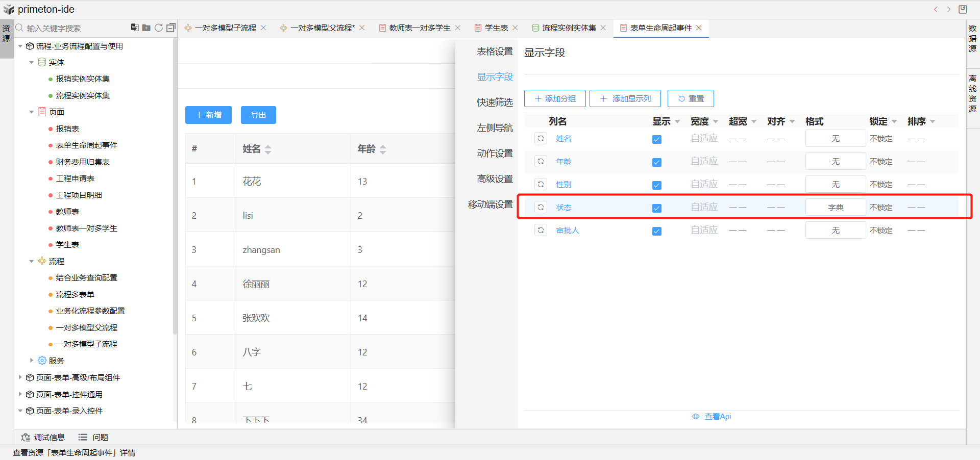980x460 pixels.
Task: Click the reorder icon beside 状态 row
Action: pos(541,207)
